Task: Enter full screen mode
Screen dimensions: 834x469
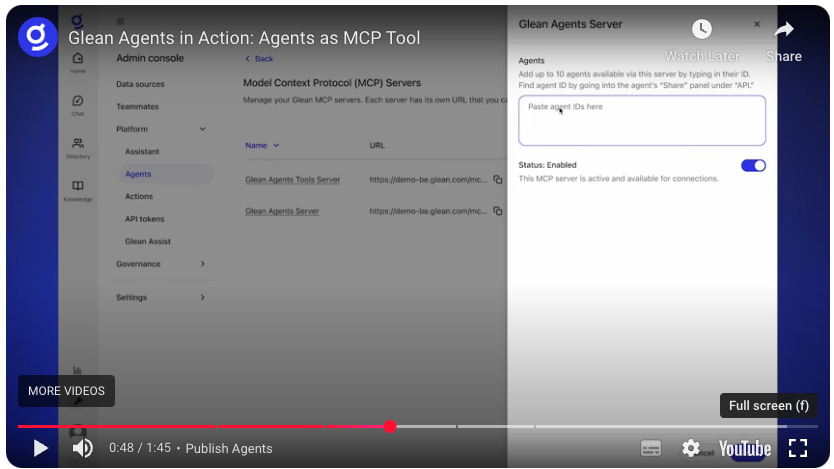Action: (797, 448)
